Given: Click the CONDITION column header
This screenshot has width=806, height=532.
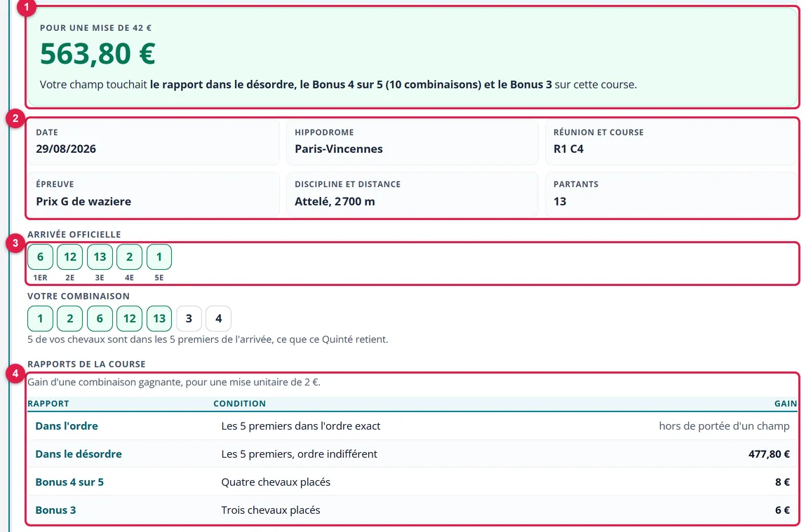Looking at the screenshot, I should [239, 404].
